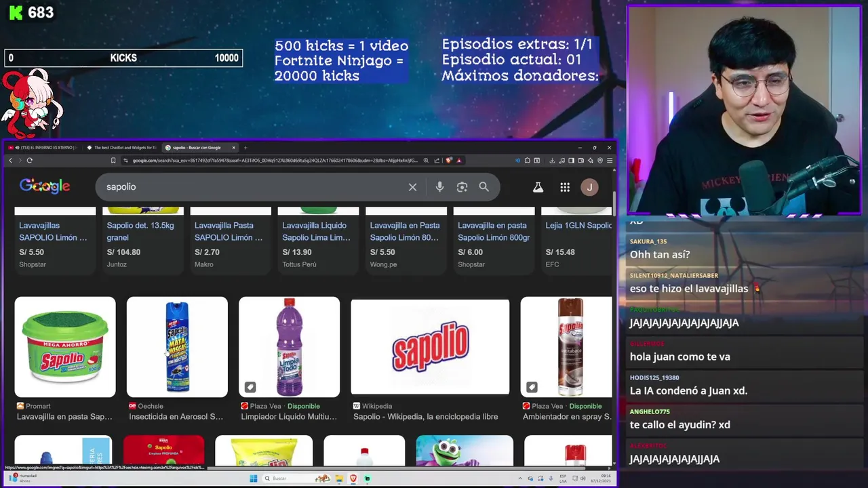Click the sapolio search input field

(251, 187)
